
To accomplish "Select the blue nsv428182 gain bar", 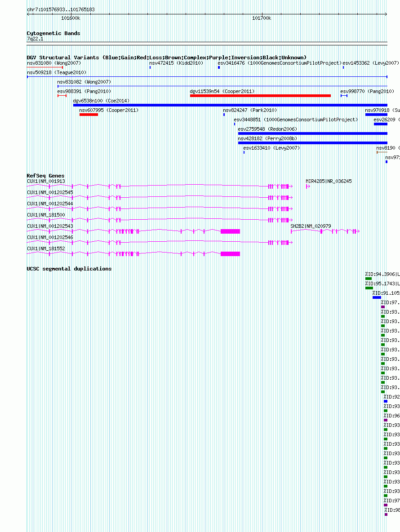I will click(x=312, y=143).
